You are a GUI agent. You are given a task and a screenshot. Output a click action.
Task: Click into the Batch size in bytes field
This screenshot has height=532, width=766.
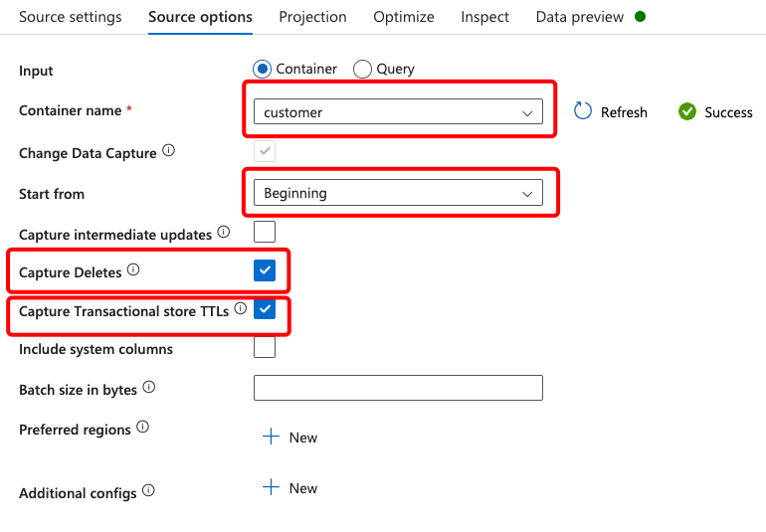398,388
